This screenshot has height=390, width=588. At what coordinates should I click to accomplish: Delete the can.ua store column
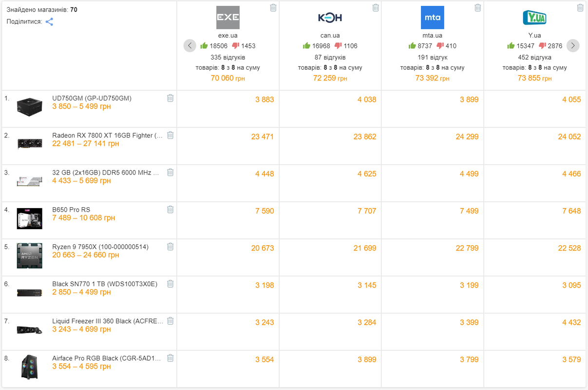tap(376, 8)
